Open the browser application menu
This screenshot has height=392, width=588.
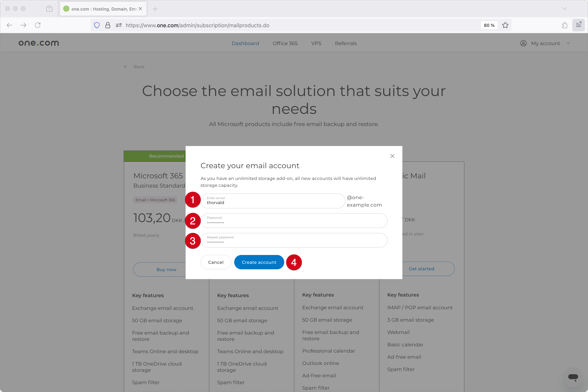[579, 25]
